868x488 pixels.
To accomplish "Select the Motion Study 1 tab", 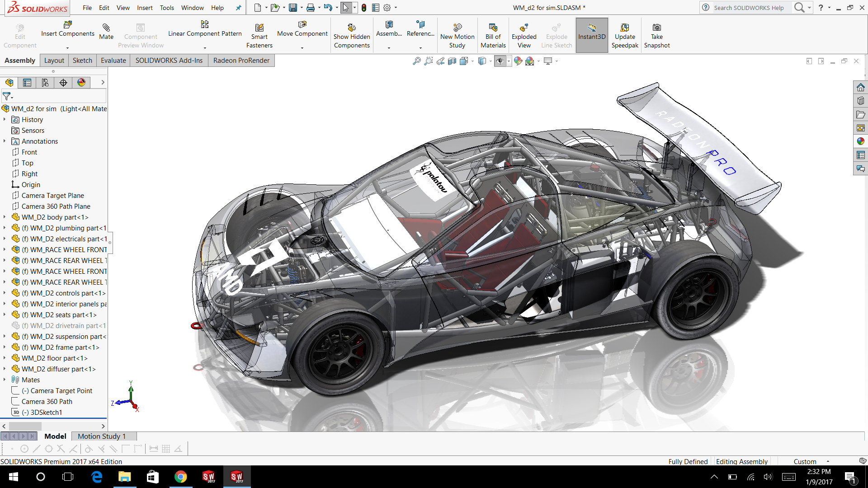I will click(101, 436).
